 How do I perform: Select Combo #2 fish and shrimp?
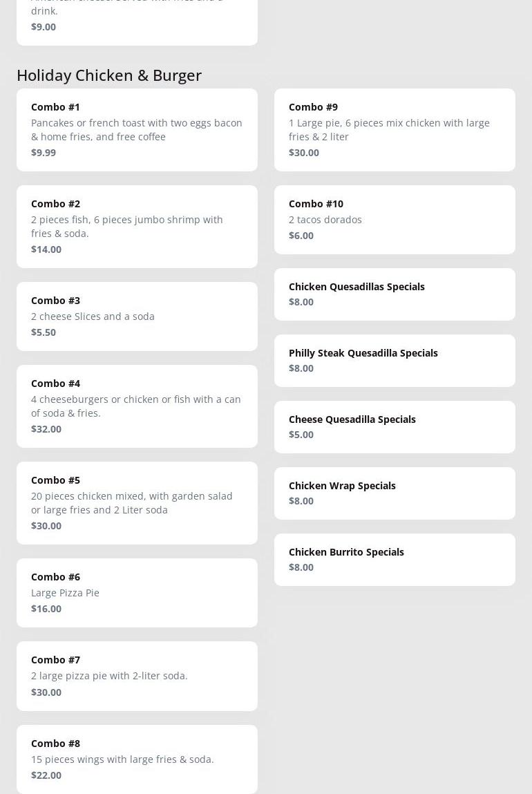[137, 226]
